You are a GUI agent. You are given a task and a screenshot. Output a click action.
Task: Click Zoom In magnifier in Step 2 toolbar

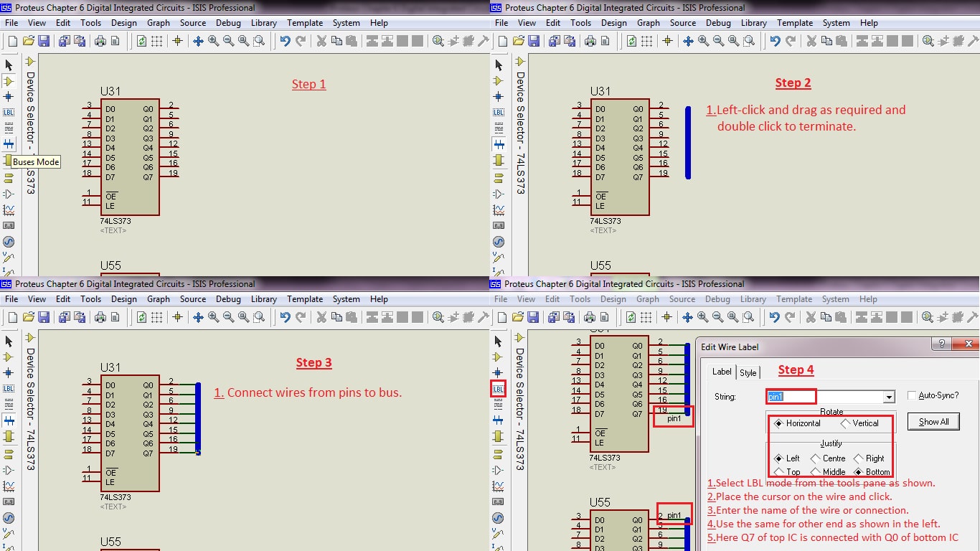click(x=703, y=41)
